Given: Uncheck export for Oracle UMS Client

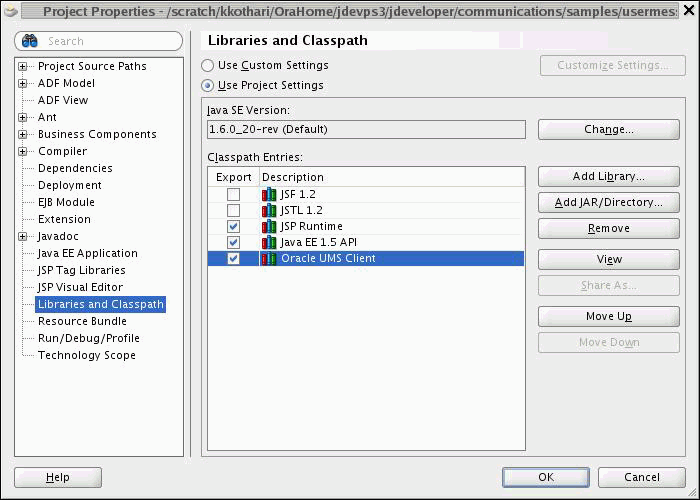Looking at the screenshot, I should [x=233, y=258].
